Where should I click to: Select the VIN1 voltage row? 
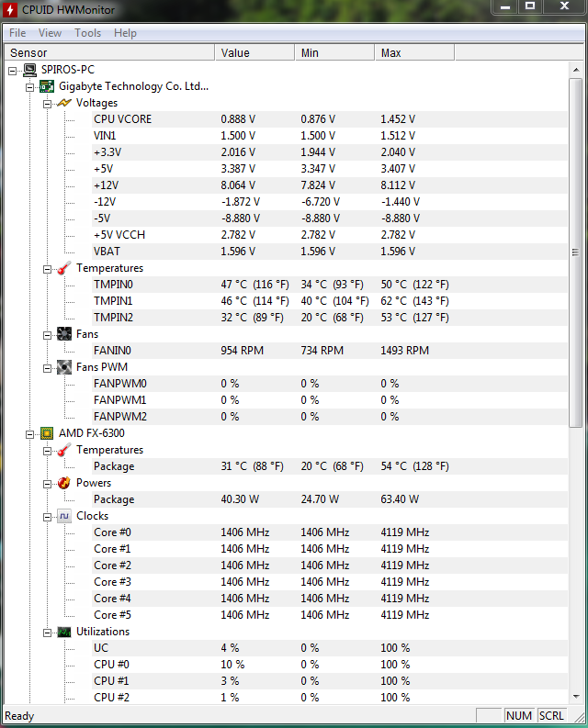tap(330, 136)
